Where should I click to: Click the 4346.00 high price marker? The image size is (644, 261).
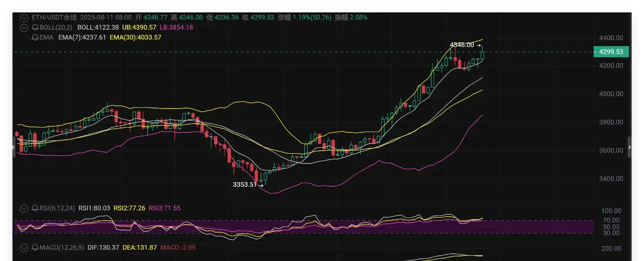462,45
